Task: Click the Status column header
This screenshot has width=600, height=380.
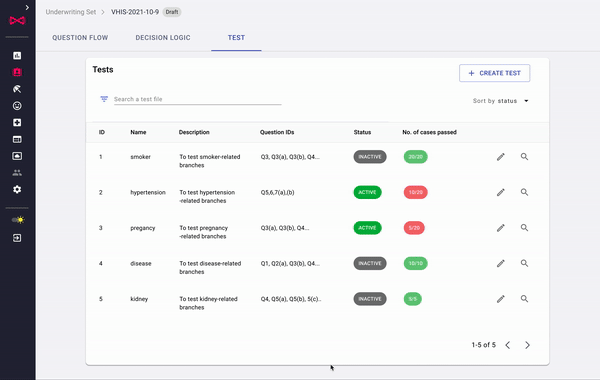Action: [x=362, y=132]
